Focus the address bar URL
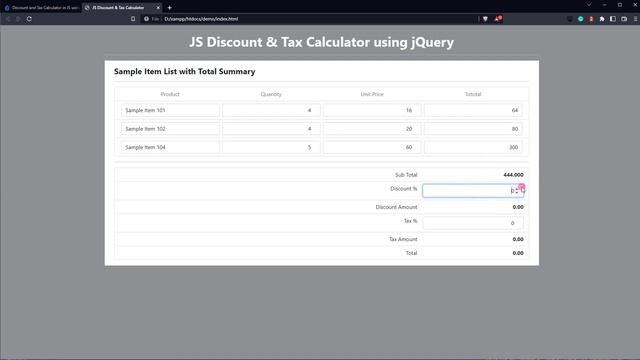This screenshot has width=640, height=360. (201, 19)
